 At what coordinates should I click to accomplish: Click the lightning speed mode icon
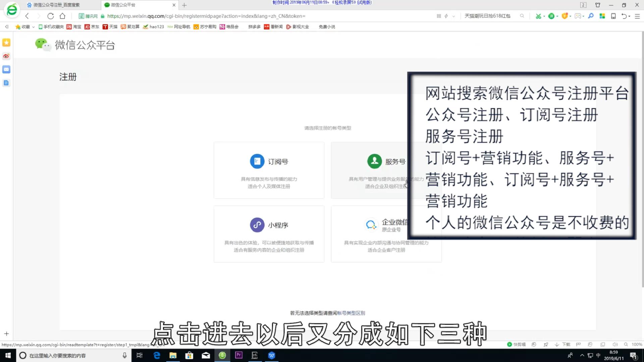[446, 16]
